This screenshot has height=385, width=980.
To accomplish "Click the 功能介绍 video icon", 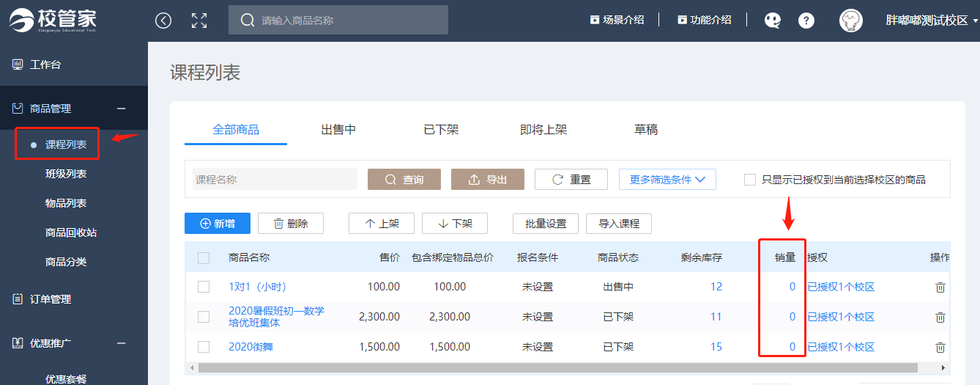I will pyautogui.click(x=682, y=20).
